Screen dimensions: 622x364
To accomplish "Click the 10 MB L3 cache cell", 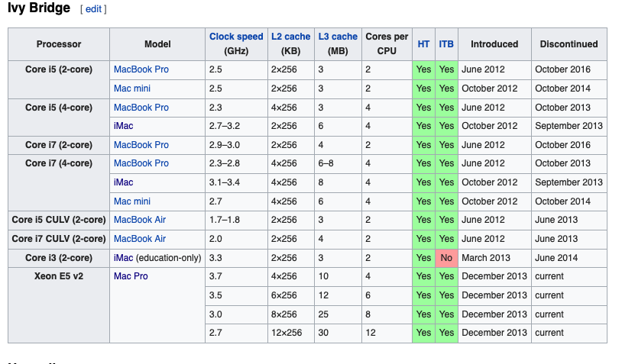I will tap(338, 276).
